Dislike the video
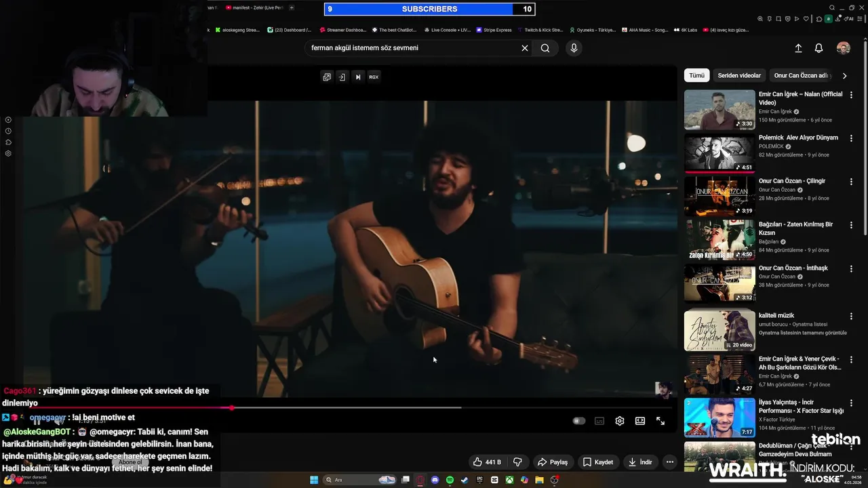The width and height of the screenshot is (868, 488). [x=517, y=462]
